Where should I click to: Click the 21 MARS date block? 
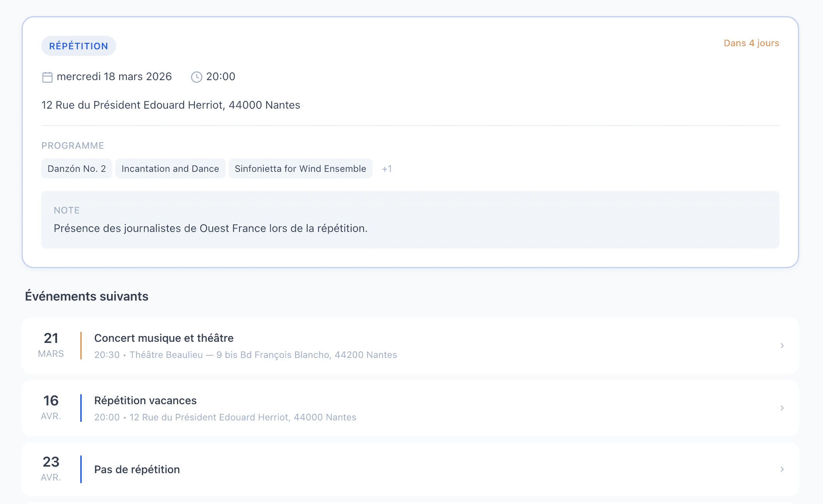click(x=51, y=345)
